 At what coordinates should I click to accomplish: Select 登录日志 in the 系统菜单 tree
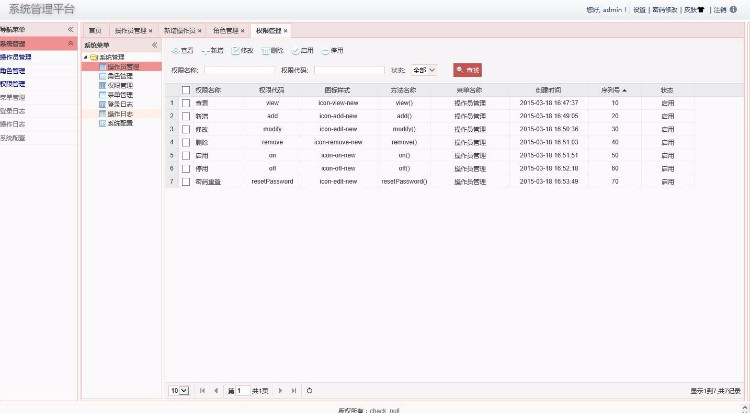click(x=120, y=104)
